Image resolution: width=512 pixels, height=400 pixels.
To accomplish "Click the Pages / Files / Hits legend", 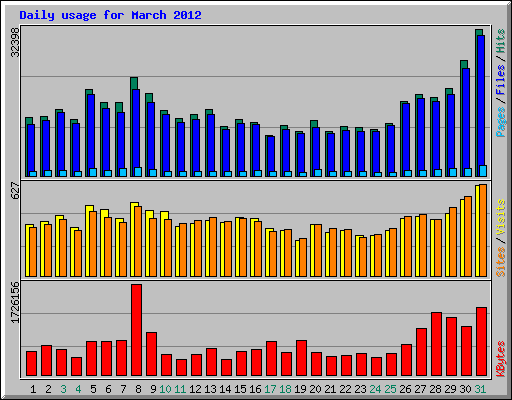I will [501, 83].
